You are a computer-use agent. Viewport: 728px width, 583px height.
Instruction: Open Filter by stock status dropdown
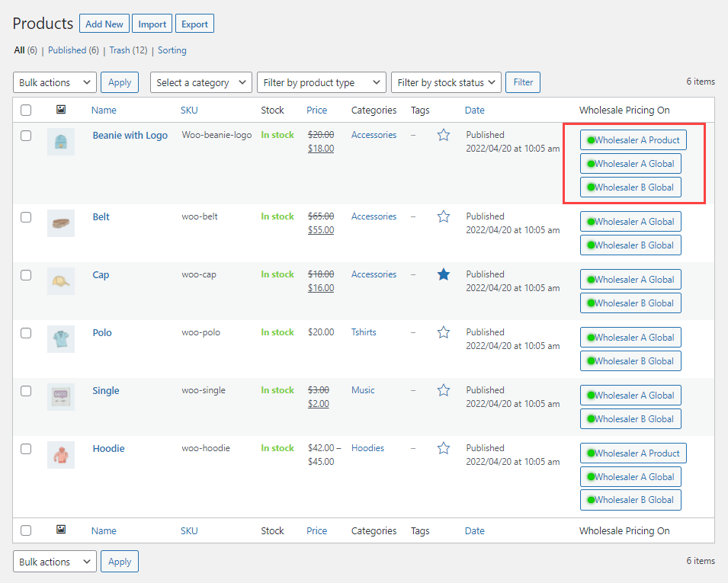click(x=446, y=82)
